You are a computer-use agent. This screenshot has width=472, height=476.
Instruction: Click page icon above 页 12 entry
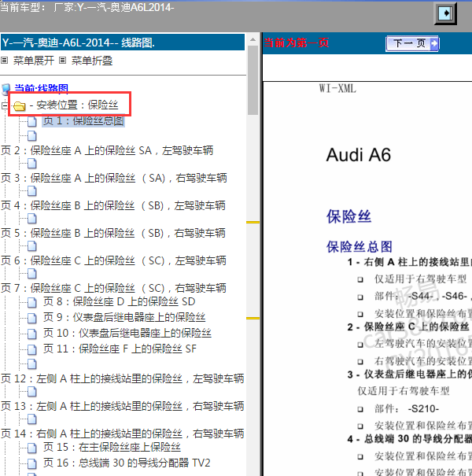[32, 364]
